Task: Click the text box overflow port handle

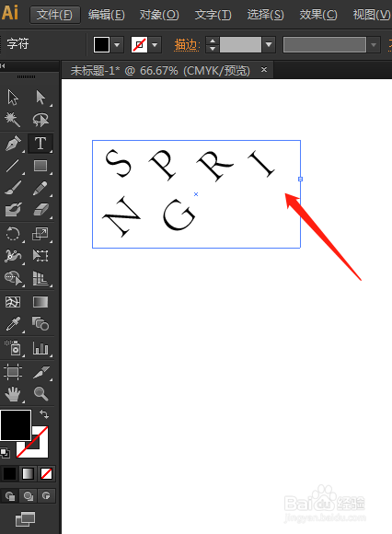Action: (x=300, y=179)
